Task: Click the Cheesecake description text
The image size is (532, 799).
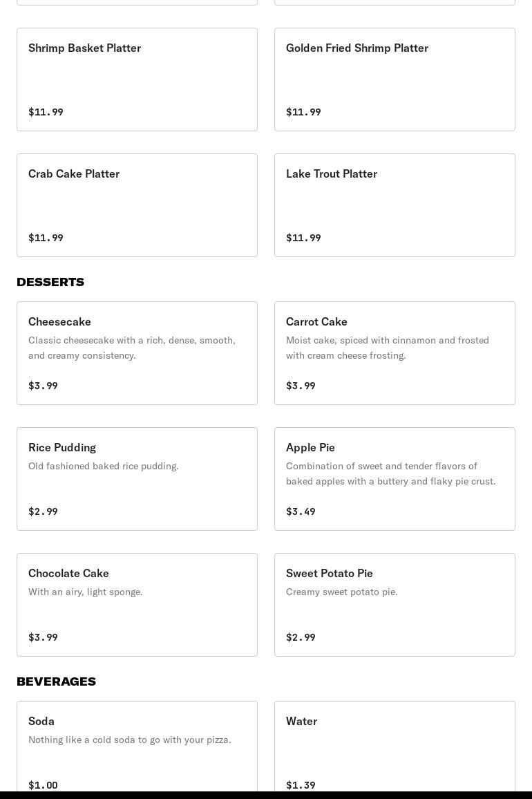Action: click(x=132, y=348)
